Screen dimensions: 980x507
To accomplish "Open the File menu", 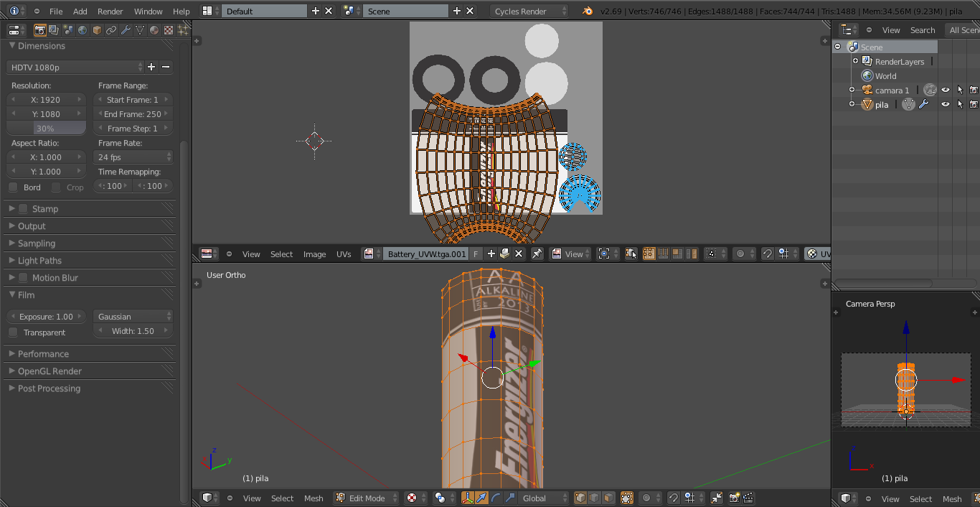I will point(56,11).
